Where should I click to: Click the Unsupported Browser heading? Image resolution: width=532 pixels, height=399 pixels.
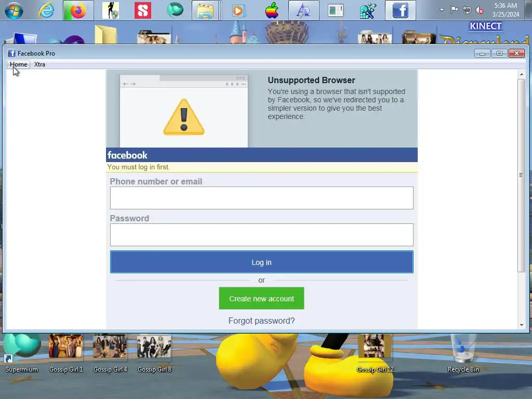pyautogui.click(x=312, y=80)
